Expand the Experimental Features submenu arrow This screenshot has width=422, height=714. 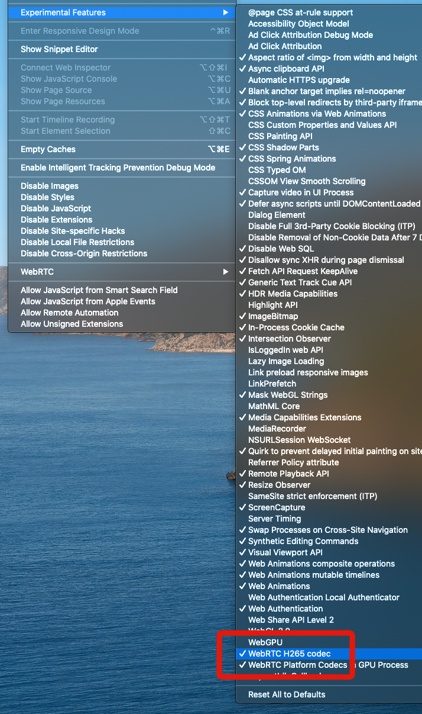coord(225,12)
